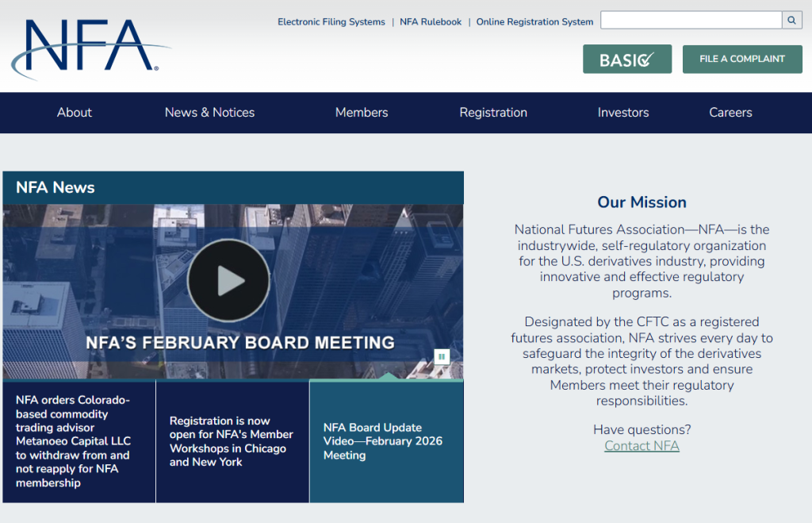This screenshot has height=523, width=812.
Task: Select the Member Workshops registration news tile
Action: (232, 441)
